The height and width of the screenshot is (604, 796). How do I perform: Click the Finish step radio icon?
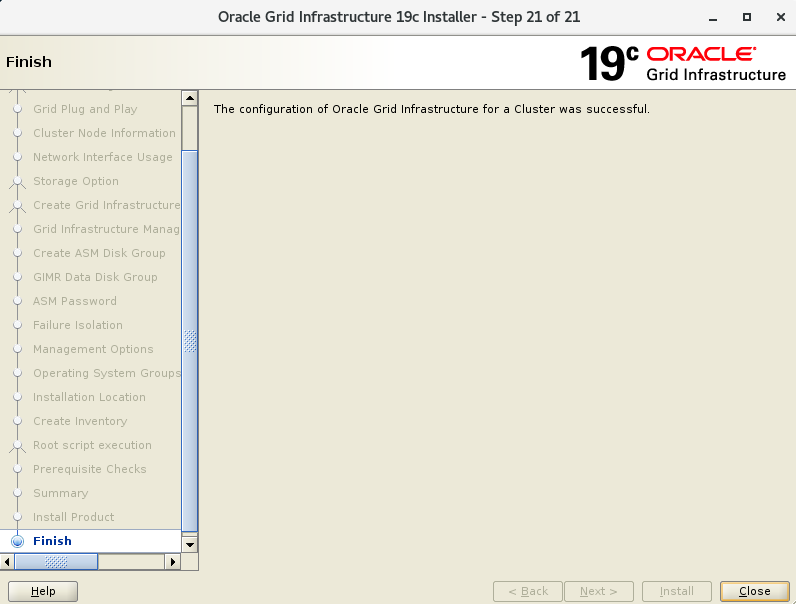[17, 541]
